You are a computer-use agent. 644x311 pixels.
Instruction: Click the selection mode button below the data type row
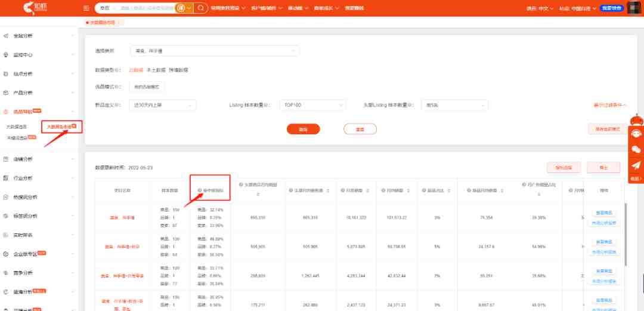tap(147, 87)
